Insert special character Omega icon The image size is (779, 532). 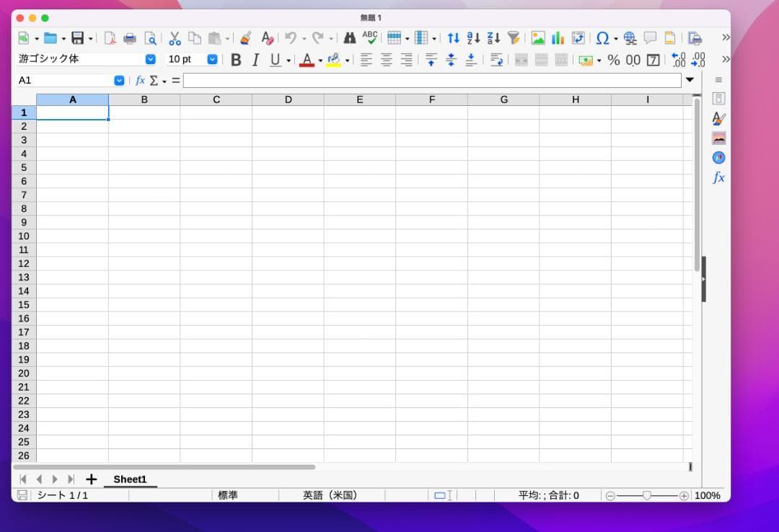pos(602,37)
